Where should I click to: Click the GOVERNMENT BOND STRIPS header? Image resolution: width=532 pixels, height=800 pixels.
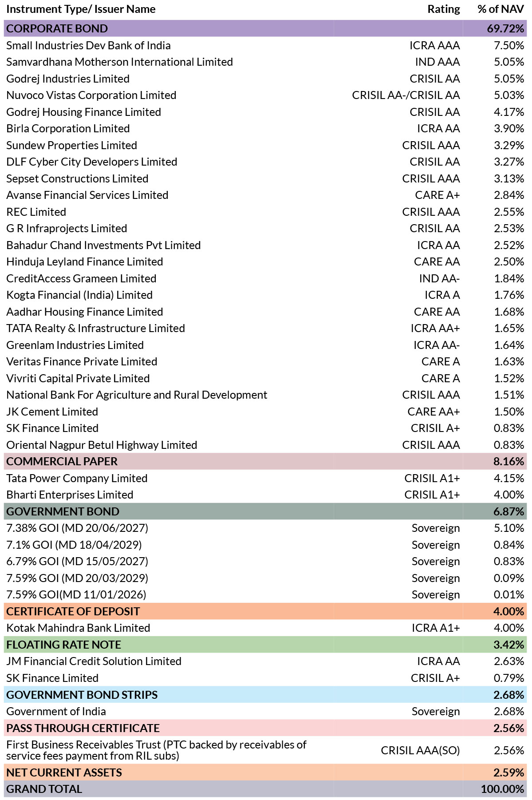click(x=265, y=695)
